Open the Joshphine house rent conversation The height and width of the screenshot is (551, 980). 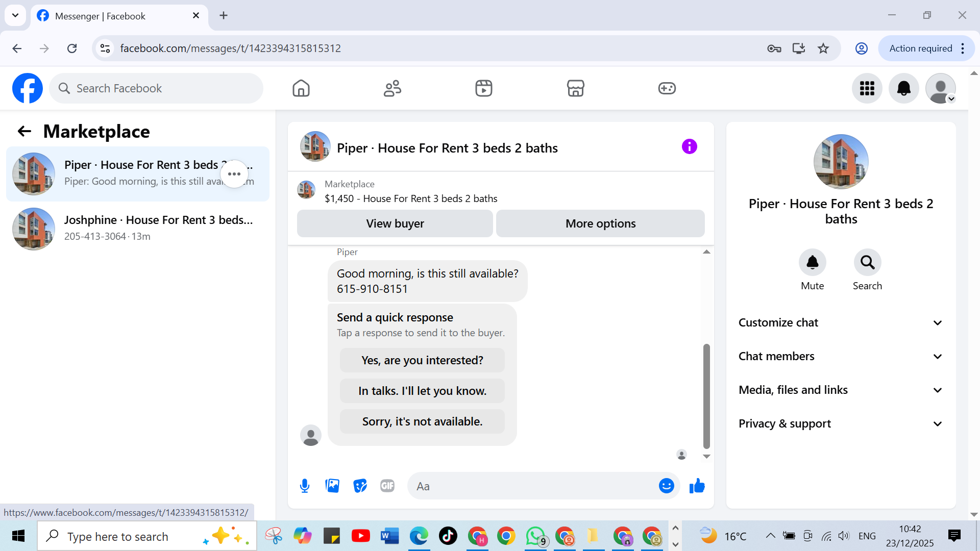point(138,228)
